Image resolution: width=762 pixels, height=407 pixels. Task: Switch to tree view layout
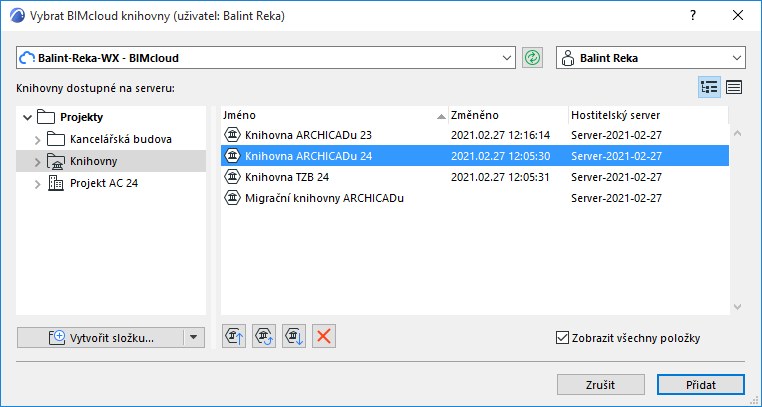click(709, 87)
